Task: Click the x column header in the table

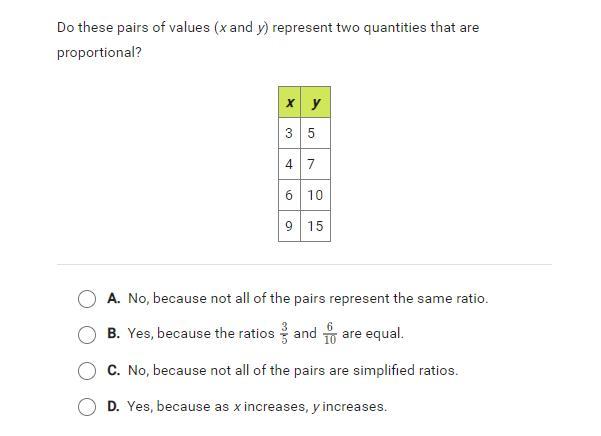Action: [289, 102]
